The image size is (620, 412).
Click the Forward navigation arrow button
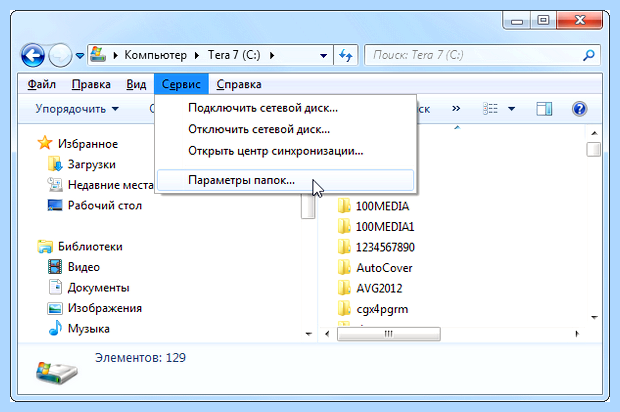pyautogui.click(x=60, y=55)
